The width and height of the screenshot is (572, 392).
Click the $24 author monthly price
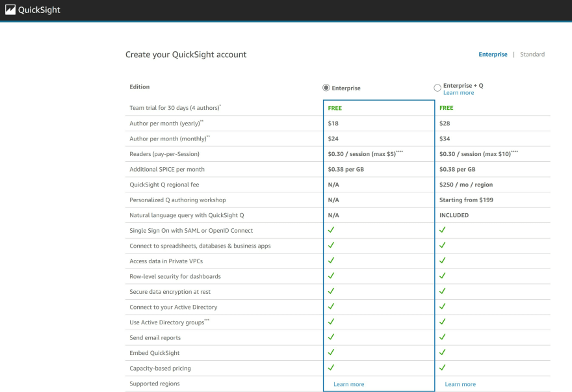click(333, 138)
